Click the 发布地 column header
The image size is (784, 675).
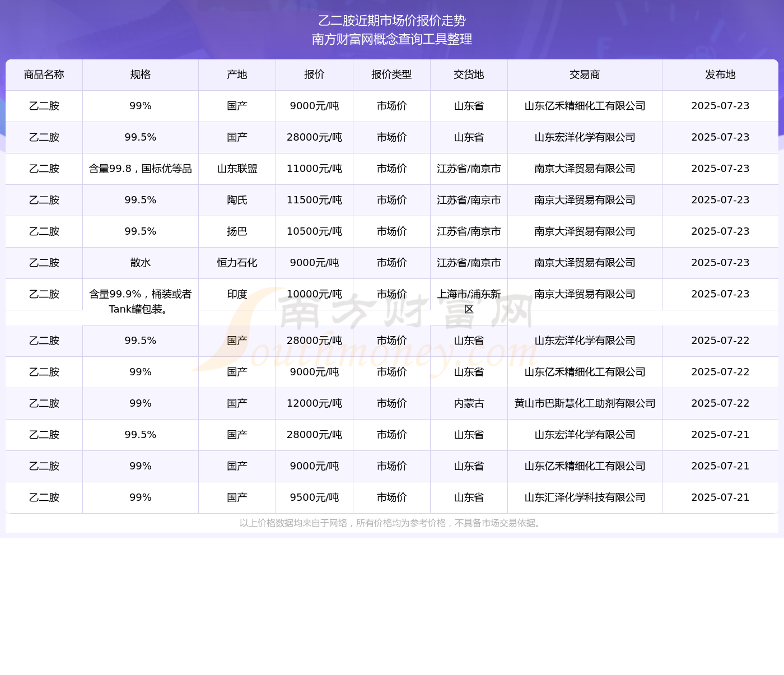pyautogui.click(x=720, y=75)
